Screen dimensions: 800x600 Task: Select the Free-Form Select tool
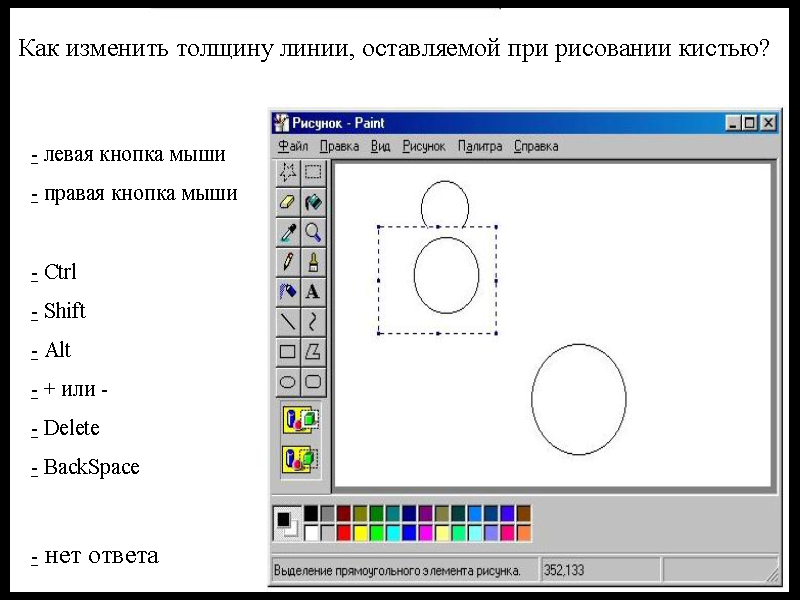click(x=288, y=172)
